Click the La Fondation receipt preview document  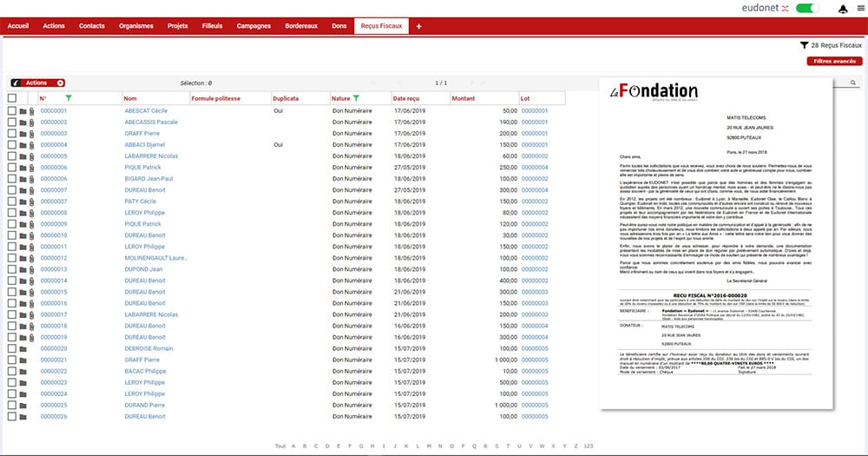pos(716,244)
